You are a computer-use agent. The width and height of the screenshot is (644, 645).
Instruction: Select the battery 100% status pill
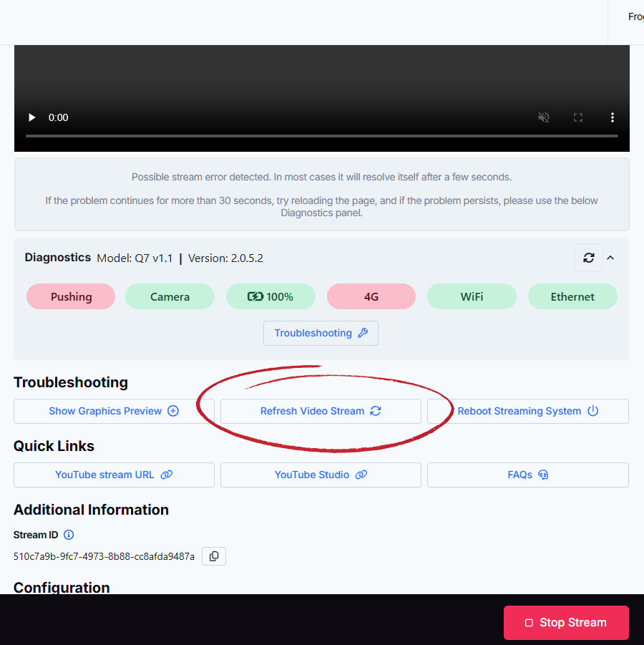[x=270, y=296]
